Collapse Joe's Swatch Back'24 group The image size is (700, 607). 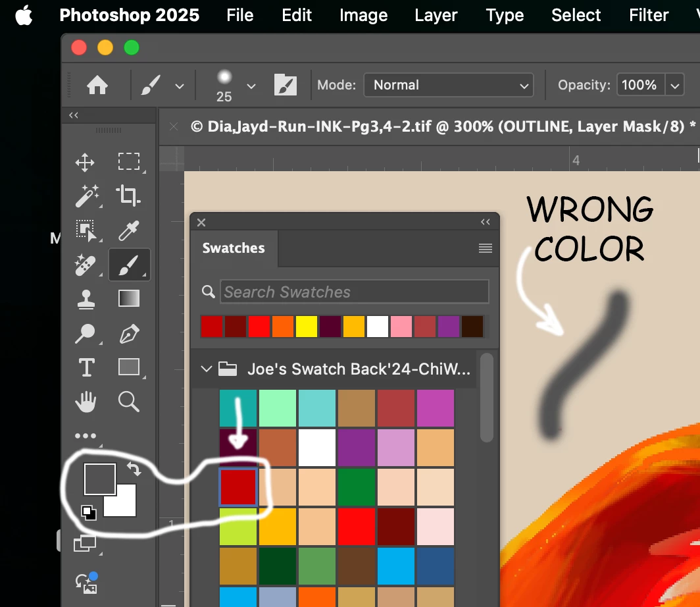point(207,369)
